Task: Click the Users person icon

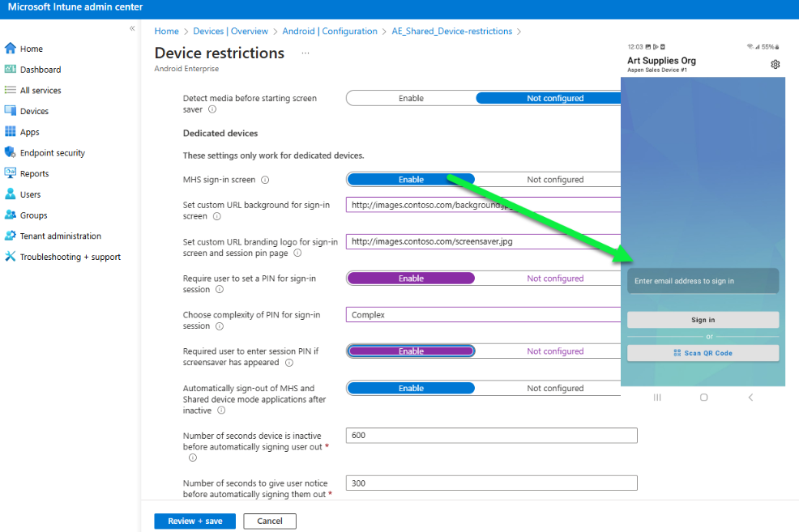Action: [11, 194]
